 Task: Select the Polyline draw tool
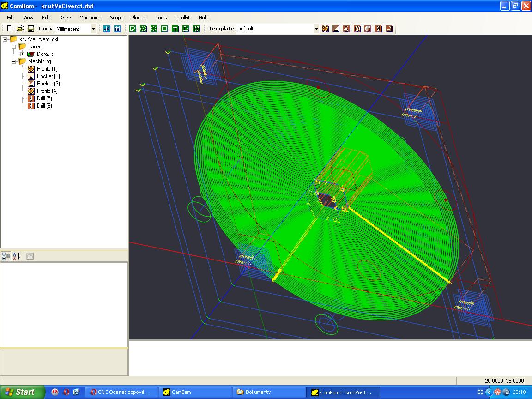click(133, 29)
